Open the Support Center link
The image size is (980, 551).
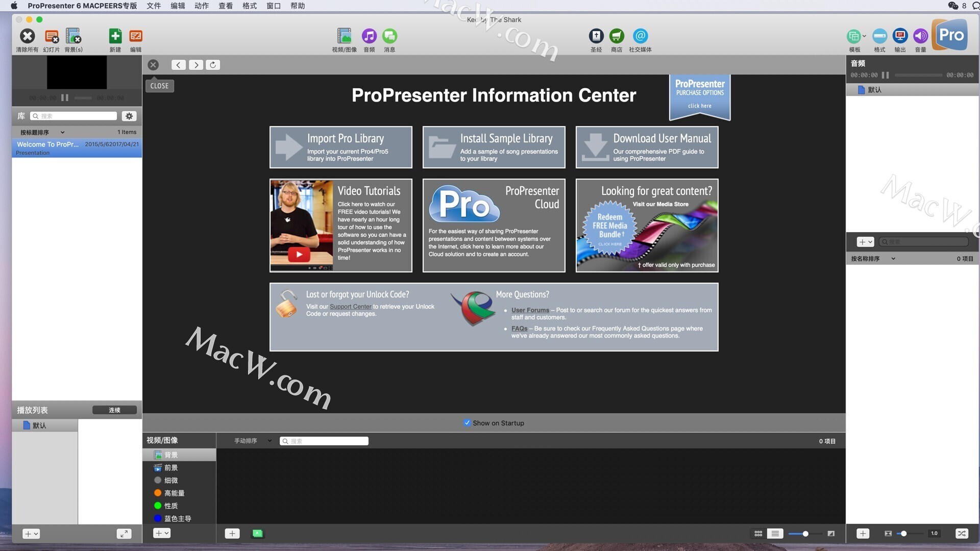[351, 307]
